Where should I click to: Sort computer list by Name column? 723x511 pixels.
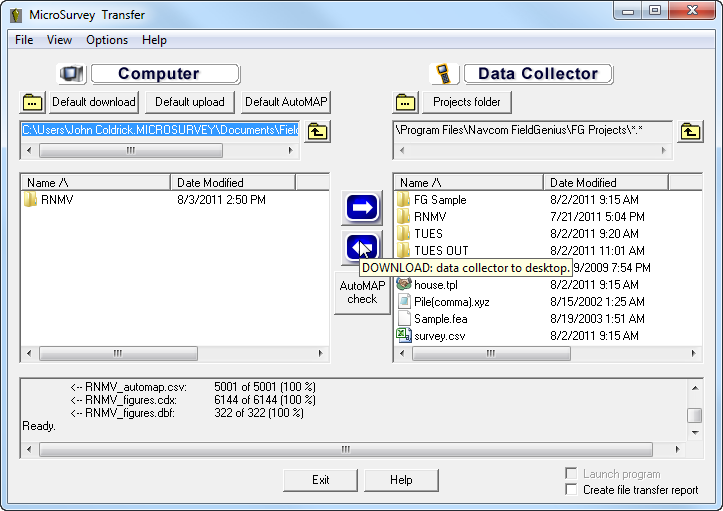pyautogui.click(x=95, y=183)
